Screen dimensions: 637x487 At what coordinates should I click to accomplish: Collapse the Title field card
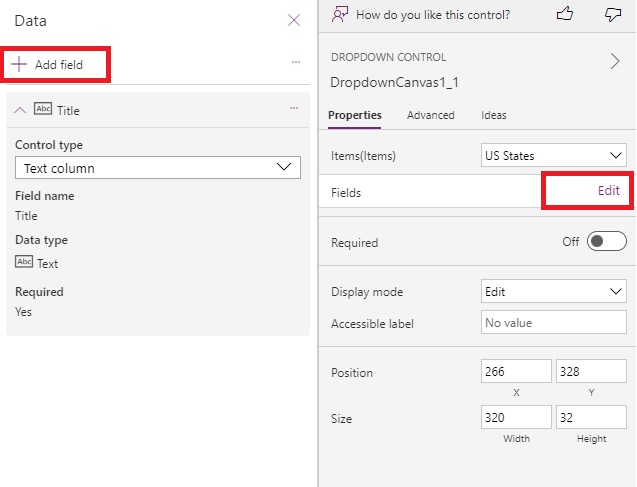21,110
